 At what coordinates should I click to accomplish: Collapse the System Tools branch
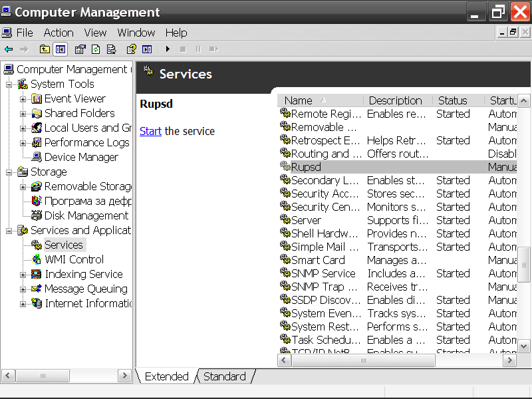pos(9,84)
